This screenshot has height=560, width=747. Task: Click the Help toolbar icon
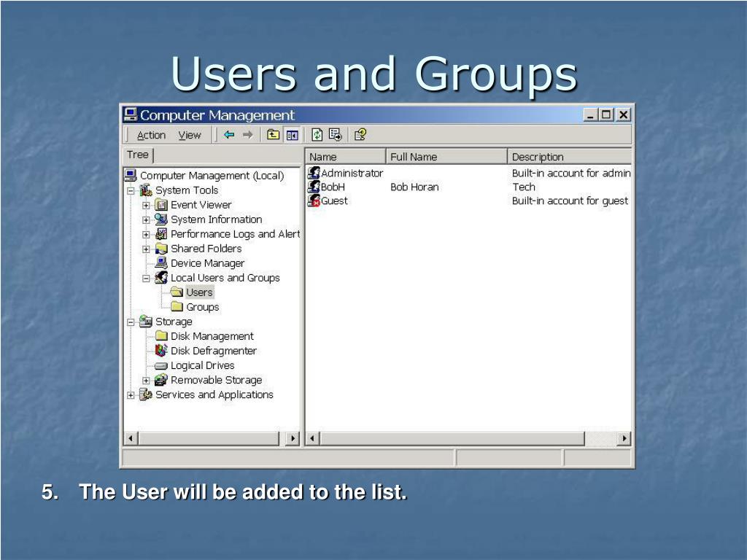coord(360,135)
